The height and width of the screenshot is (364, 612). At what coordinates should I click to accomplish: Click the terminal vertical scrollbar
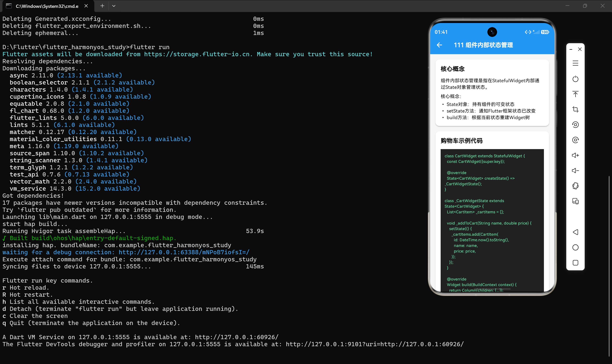click(x=609, y=266)
